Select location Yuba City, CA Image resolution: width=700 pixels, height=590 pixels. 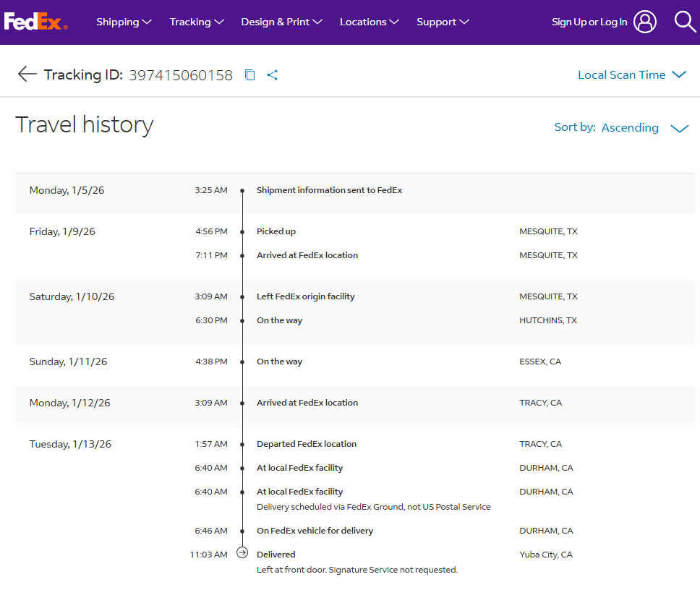tap(546, 555)
